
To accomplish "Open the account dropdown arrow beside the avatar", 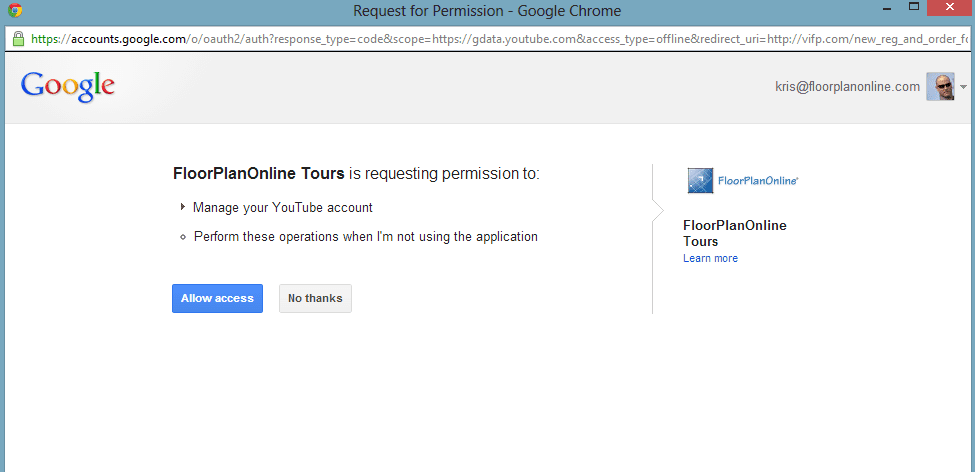I will [964, 88].
